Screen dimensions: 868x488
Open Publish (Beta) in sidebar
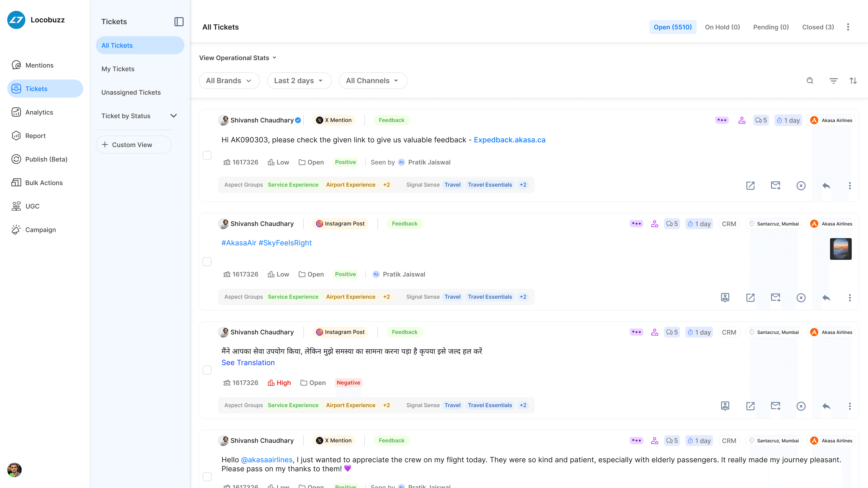point(45,159)
